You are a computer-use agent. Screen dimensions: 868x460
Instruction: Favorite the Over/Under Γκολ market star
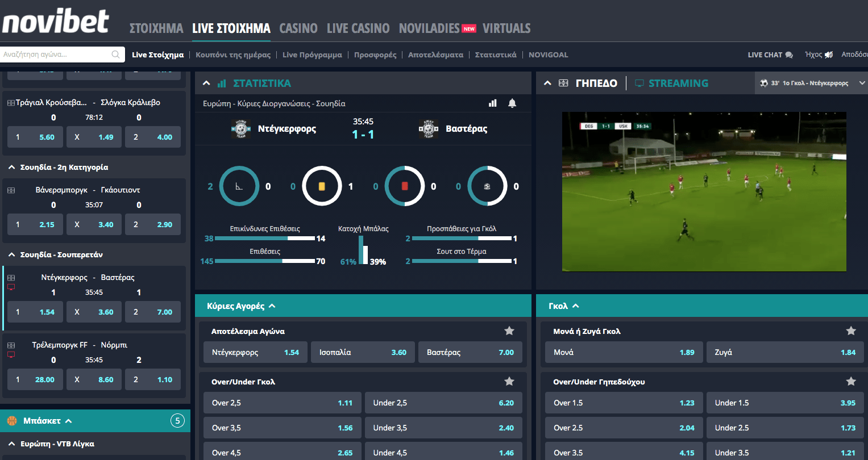click(x=509, y=381)
